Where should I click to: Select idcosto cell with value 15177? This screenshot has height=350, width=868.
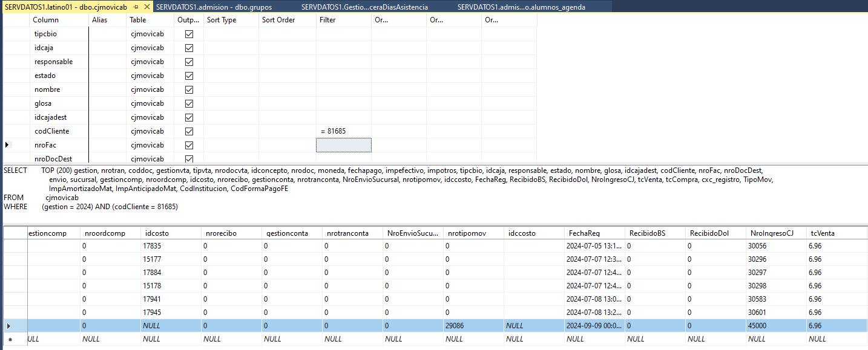171,259
